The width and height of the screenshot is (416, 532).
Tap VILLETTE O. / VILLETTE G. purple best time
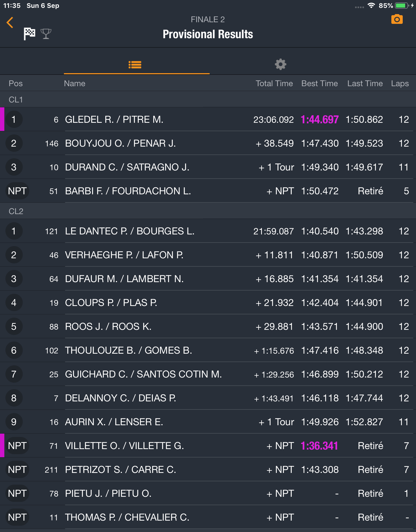point(319,446)
